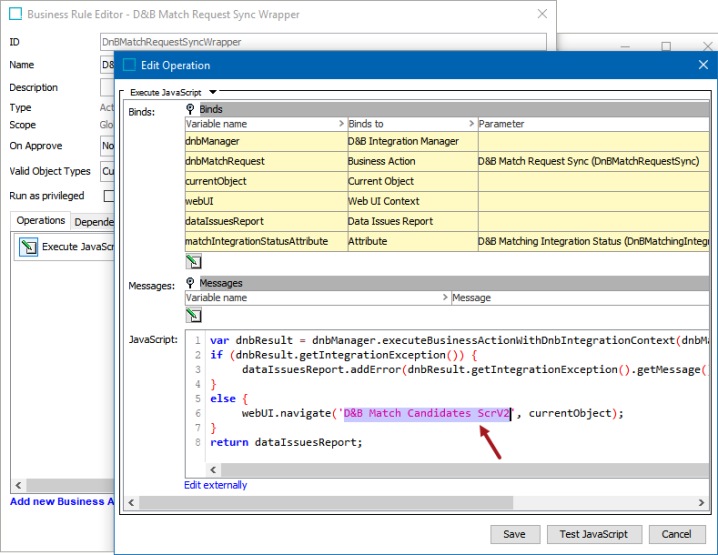Screen dimensions: 718x555
Task: Switch to the Operations tab
Action: click(x=41, y=221)
